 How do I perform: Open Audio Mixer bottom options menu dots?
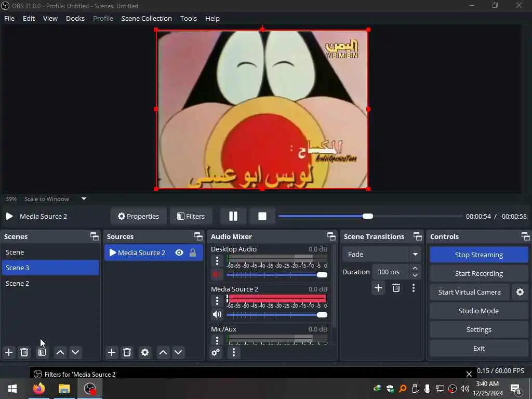tap(233, 352)
